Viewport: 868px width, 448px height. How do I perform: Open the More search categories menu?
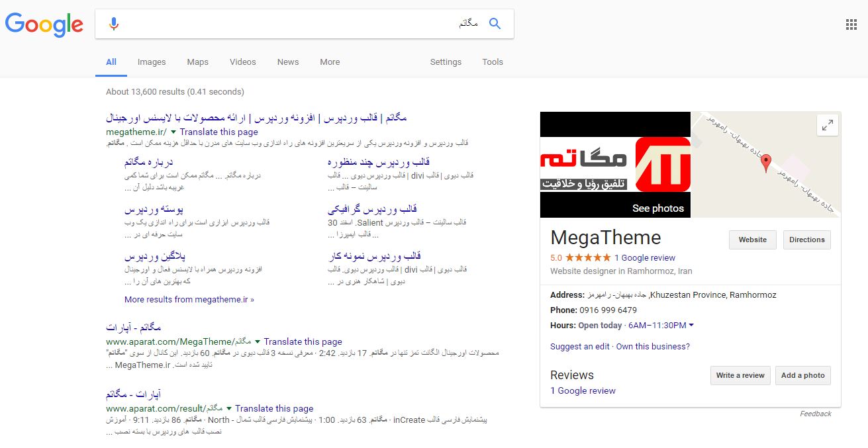pos(330,62)
